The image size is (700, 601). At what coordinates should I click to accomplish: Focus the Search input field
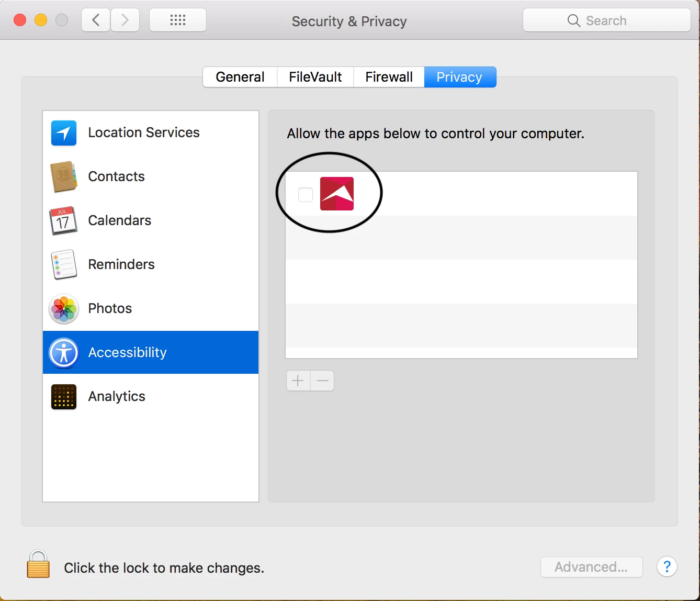click(x=607, y=21)
